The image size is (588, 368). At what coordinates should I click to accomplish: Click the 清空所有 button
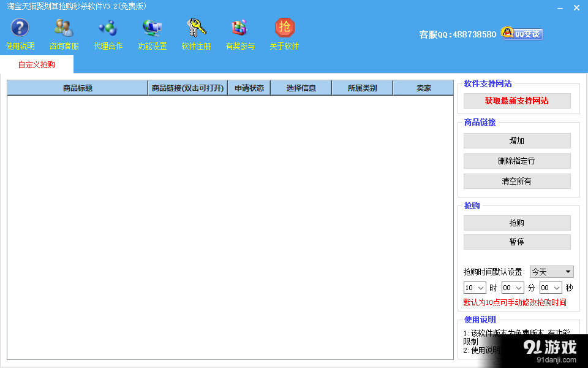[x=517, y=182]
